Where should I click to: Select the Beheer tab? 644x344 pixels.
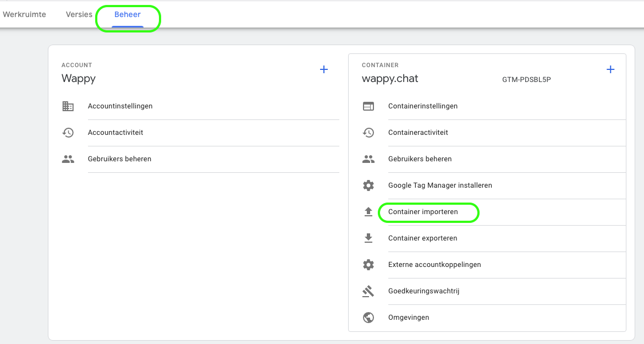pos(128,14)
